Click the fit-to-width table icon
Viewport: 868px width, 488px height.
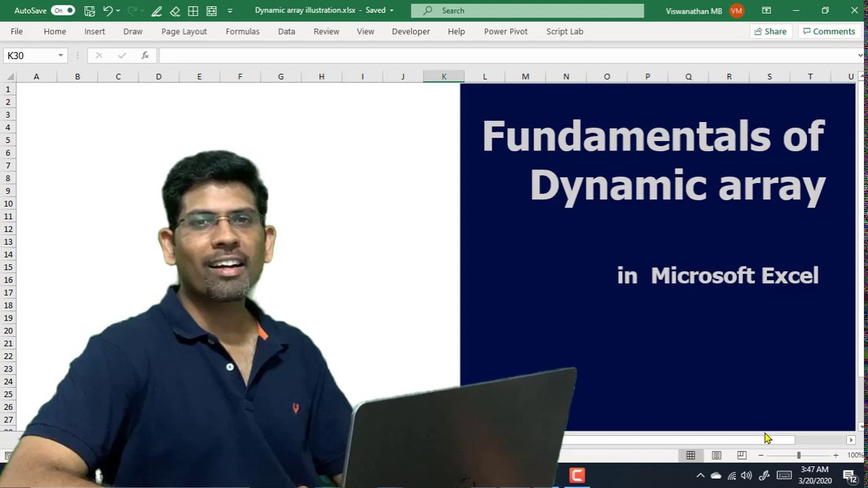(212, 11)
